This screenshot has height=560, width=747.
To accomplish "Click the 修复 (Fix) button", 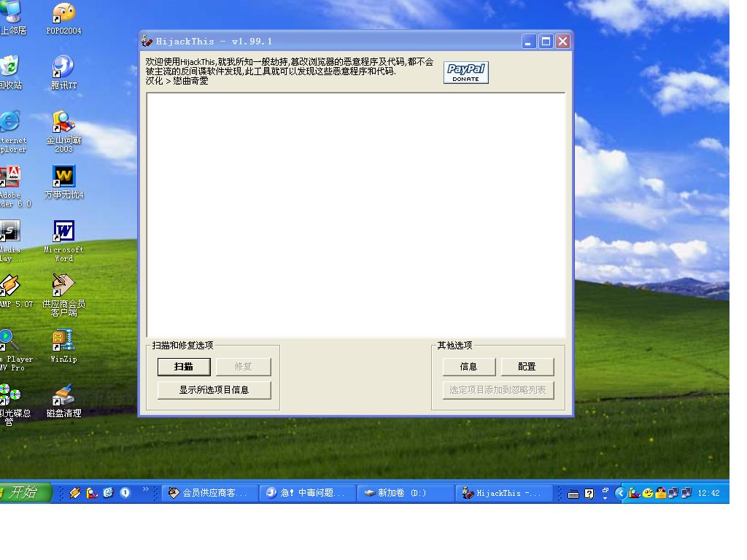I will pos(244,367).
